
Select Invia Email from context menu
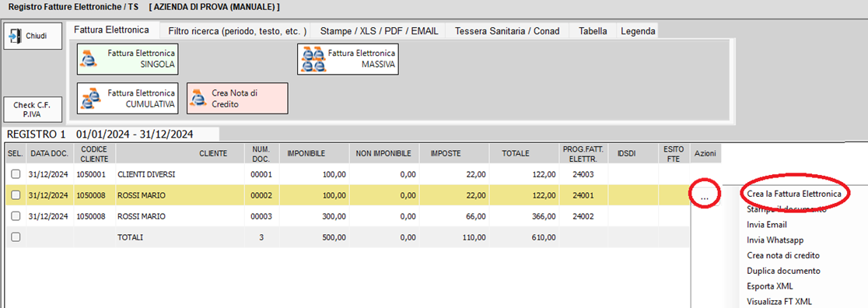(x=767, y=225)
